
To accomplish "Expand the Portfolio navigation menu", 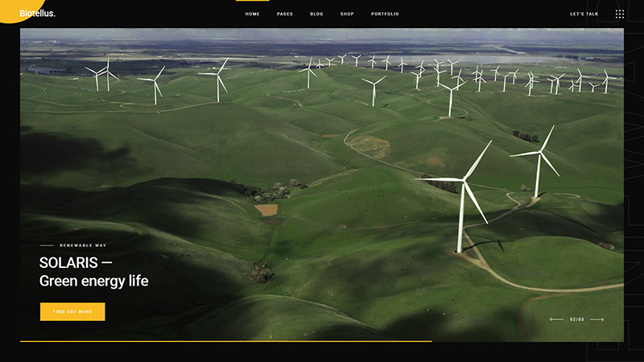I will point(385,14).
